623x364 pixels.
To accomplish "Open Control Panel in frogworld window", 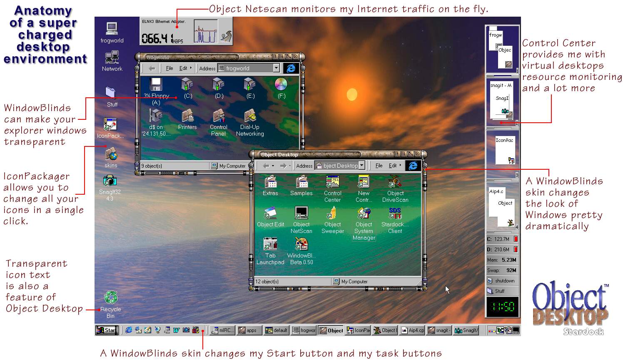I will pyautogui.click(x=219, y=123).
